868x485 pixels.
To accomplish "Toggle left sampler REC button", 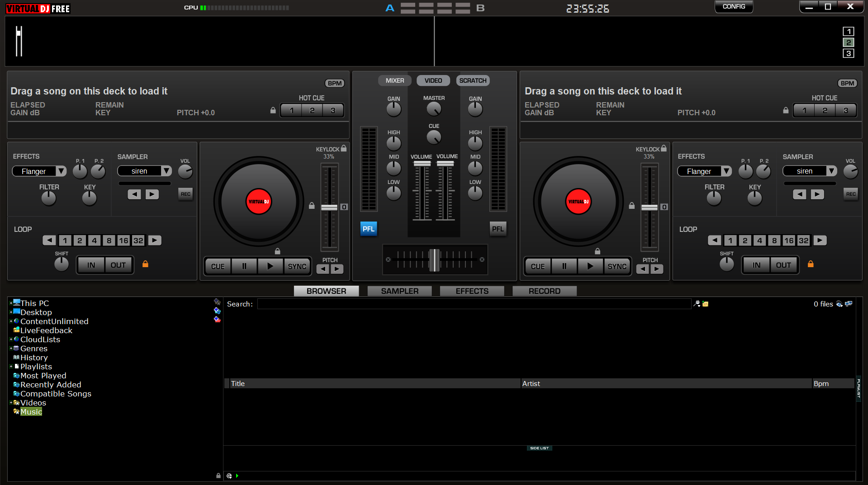I will pos(185,194).
